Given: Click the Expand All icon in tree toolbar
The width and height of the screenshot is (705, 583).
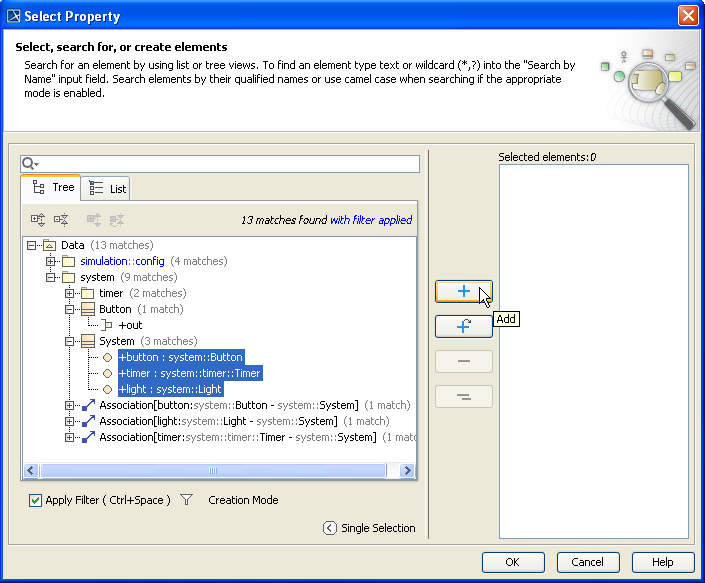Looking at the screenshot, I should coord(38,220).
